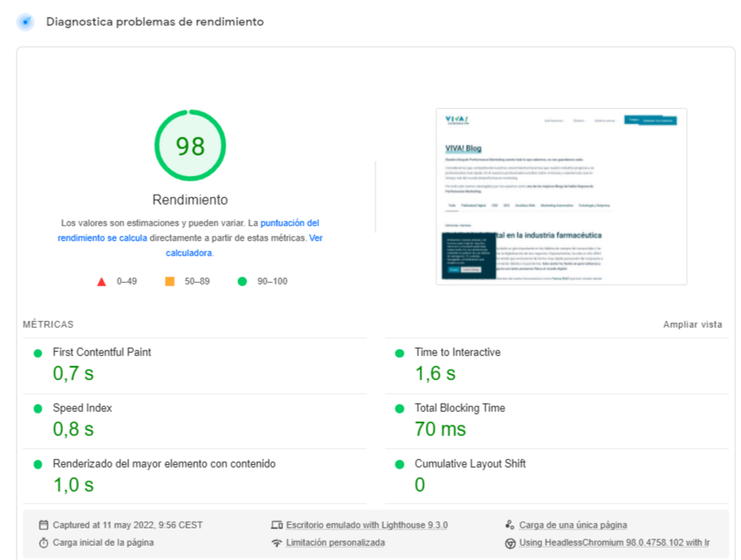Click the 98 performance score gauge
Screen dimensions: 741x560
coord(190,146)
